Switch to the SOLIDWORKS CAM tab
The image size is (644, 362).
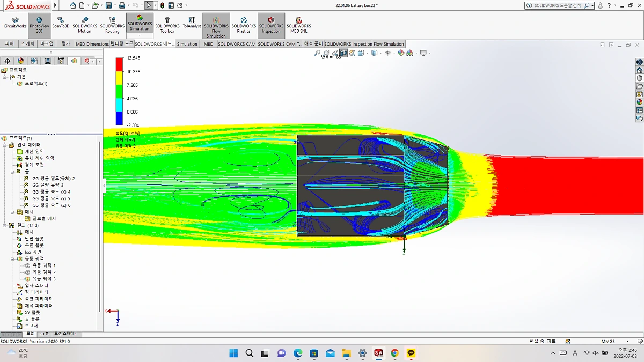(x=237, y=44)
